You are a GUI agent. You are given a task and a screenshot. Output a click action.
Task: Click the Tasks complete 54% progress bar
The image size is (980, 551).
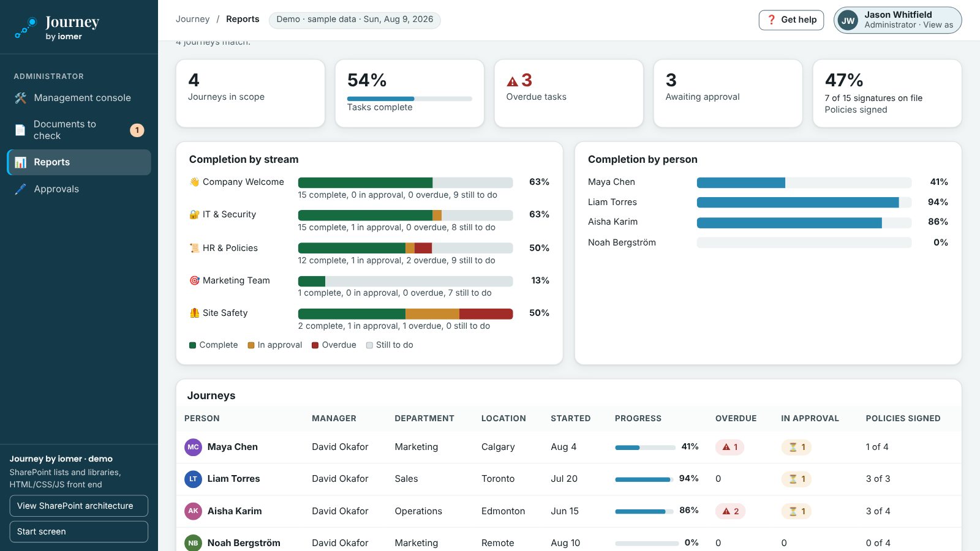(409, 99)
